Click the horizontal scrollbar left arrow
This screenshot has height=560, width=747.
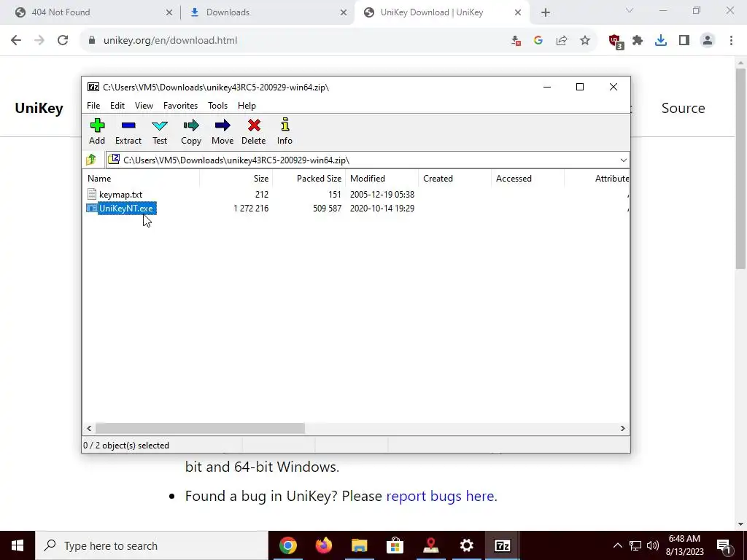89,429
